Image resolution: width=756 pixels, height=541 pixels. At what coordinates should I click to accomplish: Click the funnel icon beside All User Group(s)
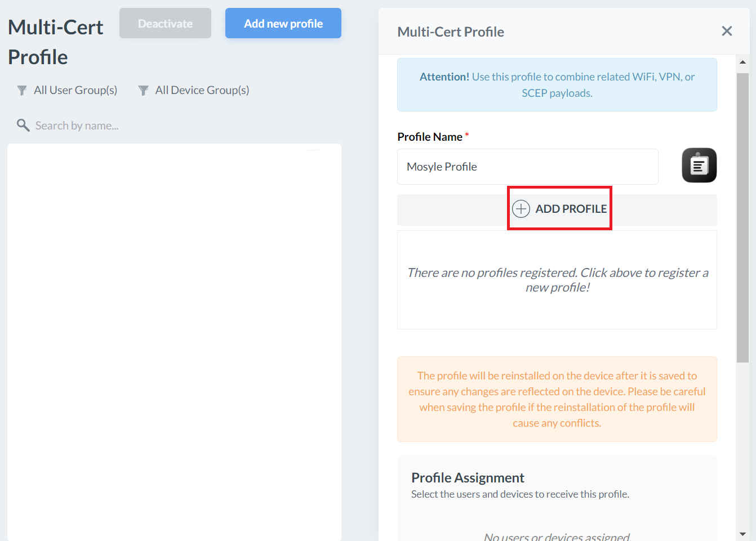[22, 91]
